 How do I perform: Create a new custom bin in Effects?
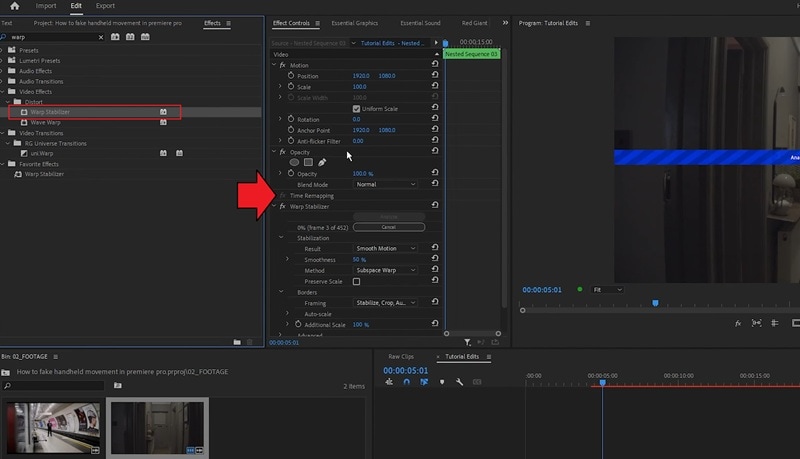click(x=237, y=342)
